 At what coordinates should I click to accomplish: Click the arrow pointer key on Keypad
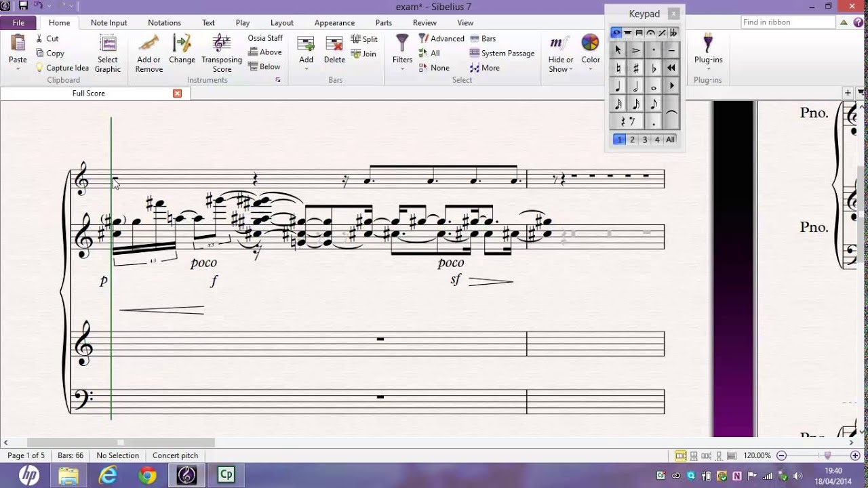coord(618,50)
